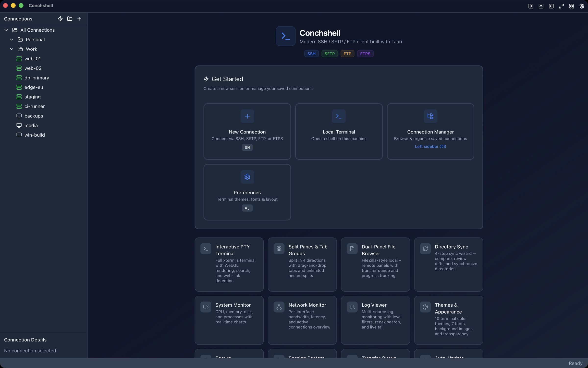Open the Local Terminal prompt icon
The image size is (588, 368).
point(339,116)
